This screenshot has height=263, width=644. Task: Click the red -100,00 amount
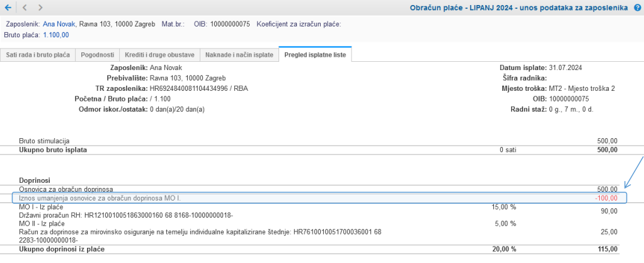coord(606,198)
